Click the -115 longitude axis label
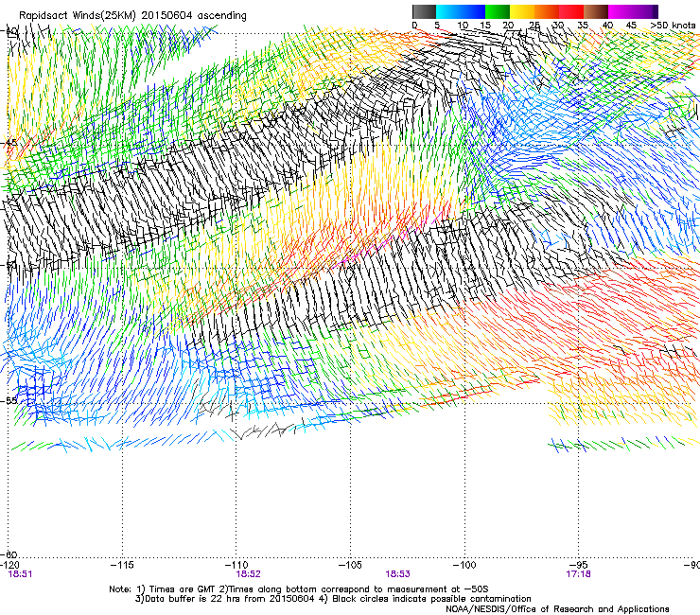Viewport: 700px width, 615px height. tap(122, 565)
